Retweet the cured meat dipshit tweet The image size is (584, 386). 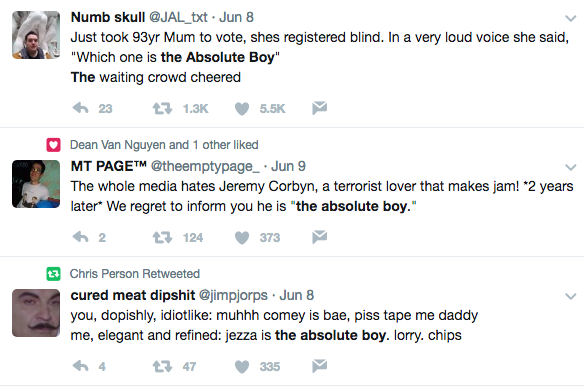click(x=162, y=366)
